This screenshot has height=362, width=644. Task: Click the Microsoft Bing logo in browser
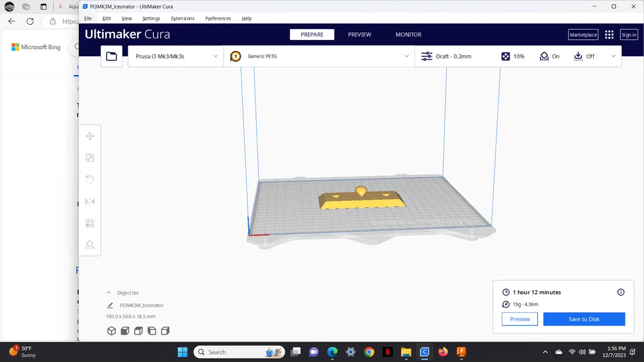pyautogui.click(x=36, y=47)
